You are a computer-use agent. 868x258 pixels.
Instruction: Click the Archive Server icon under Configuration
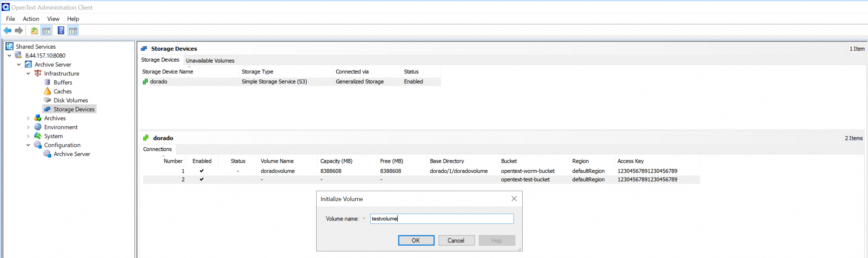[47, 154]
